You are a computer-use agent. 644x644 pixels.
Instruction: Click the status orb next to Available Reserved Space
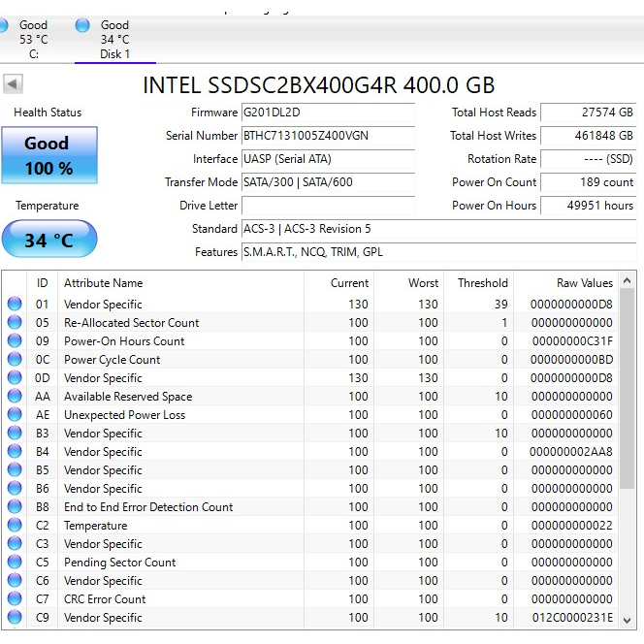(15, 397)
